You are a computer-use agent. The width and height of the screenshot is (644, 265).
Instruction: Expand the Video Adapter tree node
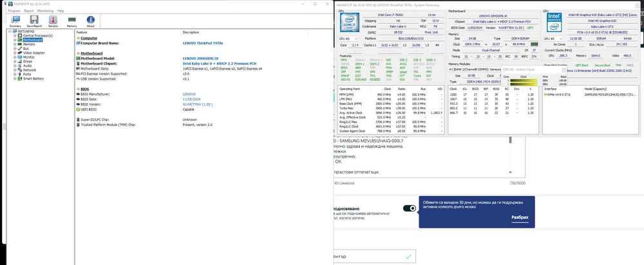tap(15, 53)
